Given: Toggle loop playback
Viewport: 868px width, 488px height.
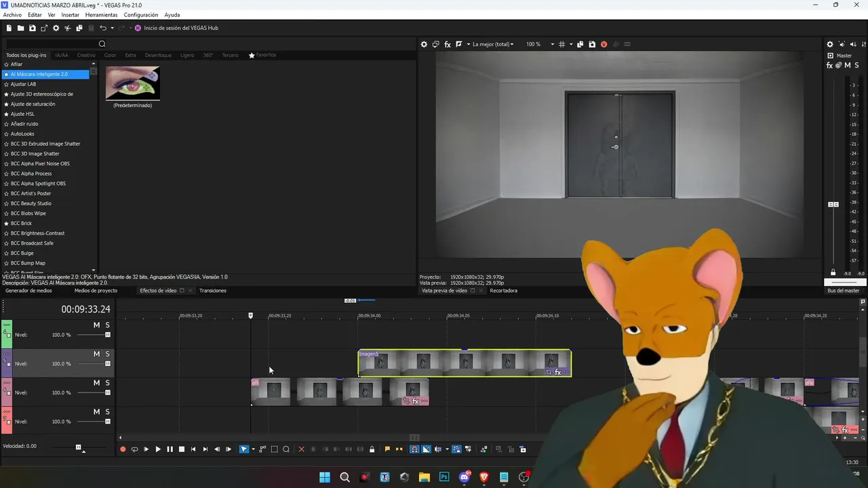Looking at the screenshot, I should 134,449.
